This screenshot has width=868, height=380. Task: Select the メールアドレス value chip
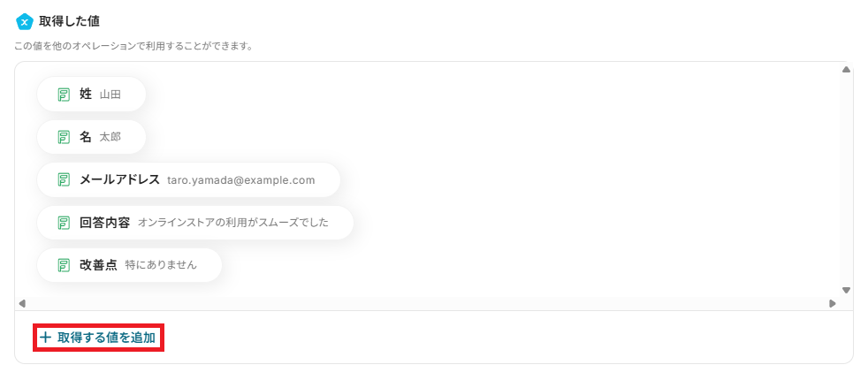188,179
